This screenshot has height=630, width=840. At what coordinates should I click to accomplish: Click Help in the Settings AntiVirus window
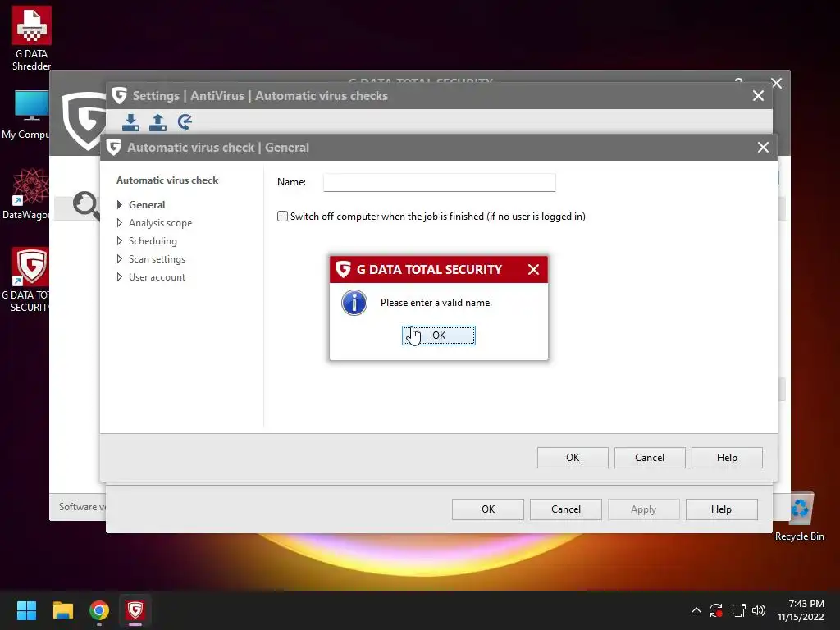point(721,509)
